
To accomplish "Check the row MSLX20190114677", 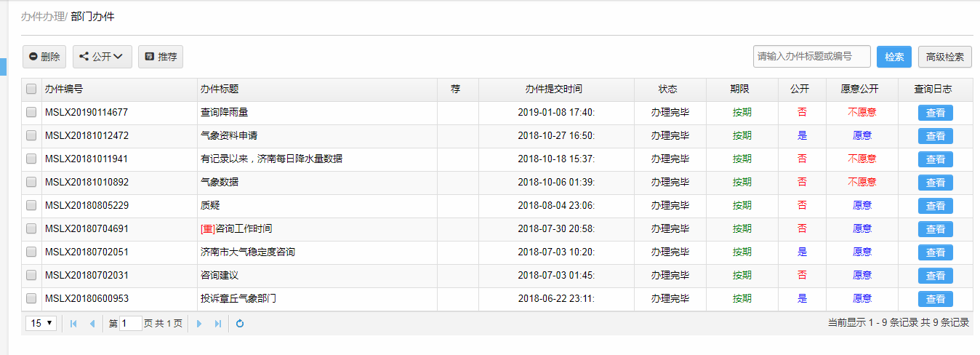I will [31, 113].
